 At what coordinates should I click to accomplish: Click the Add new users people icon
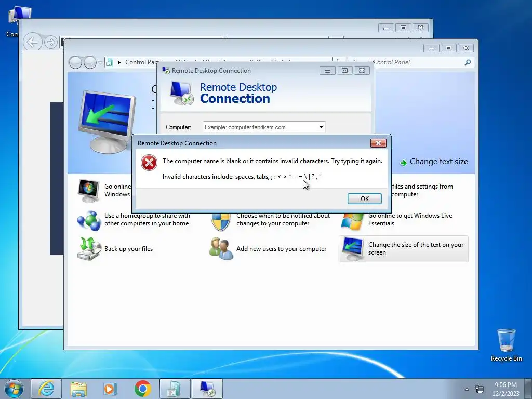221,249
